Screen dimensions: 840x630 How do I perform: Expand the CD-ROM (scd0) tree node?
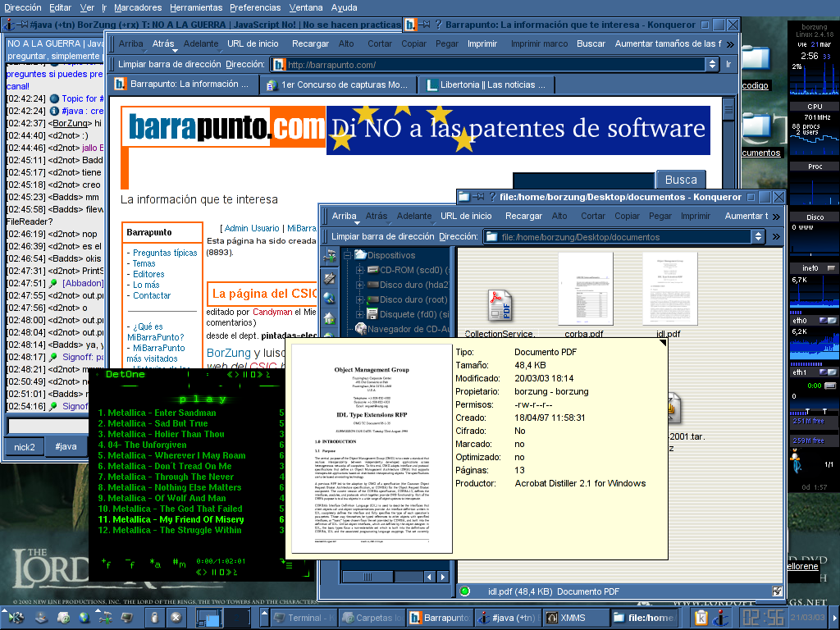coord(359,270)
